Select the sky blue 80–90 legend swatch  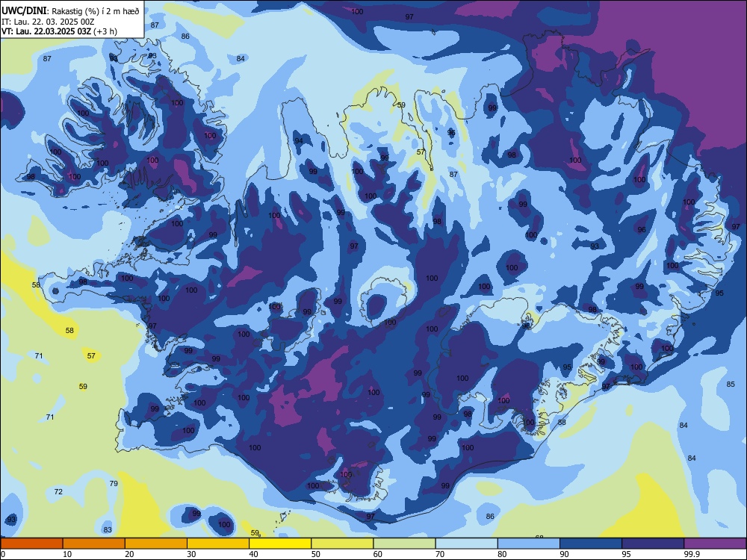click(x=529, y=544)
